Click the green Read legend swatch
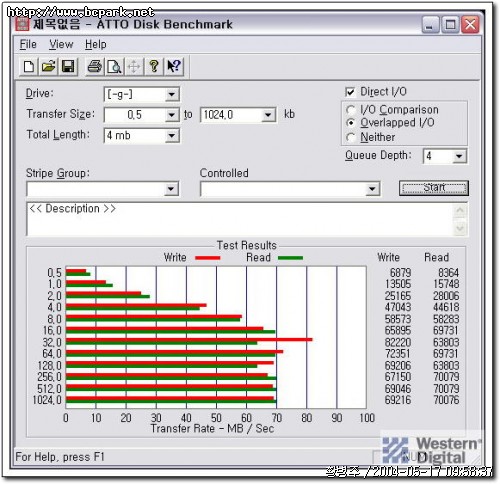 tap(290, 258)
